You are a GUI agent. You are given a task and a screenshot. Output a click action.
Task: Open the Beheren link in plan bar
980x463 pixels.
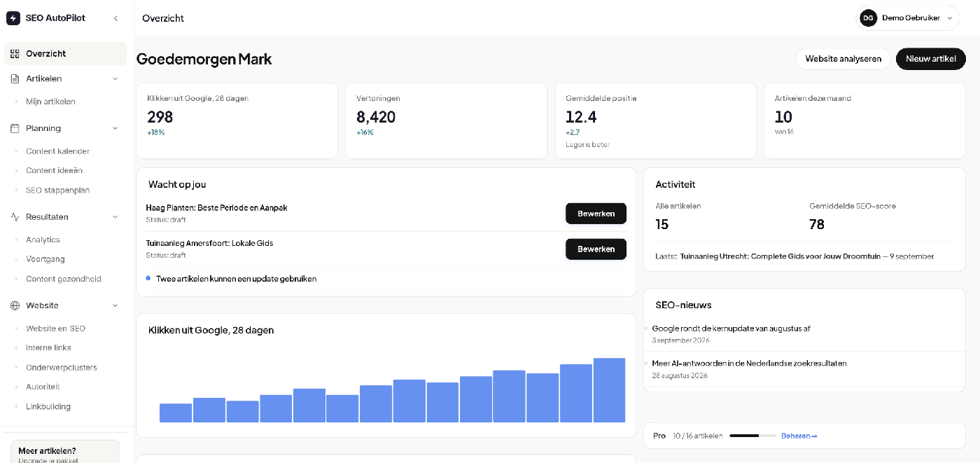799,436
